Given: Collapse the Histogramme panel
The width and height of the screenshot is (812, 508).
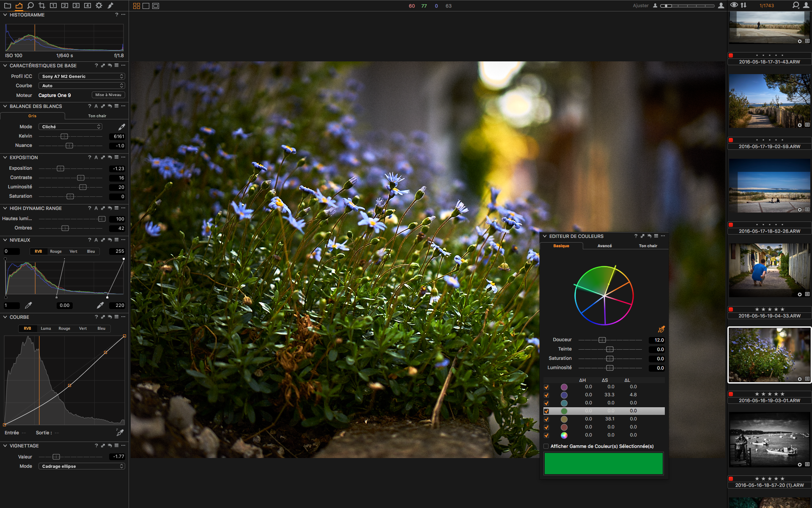Looking at the screenshot, I should 5,15.
